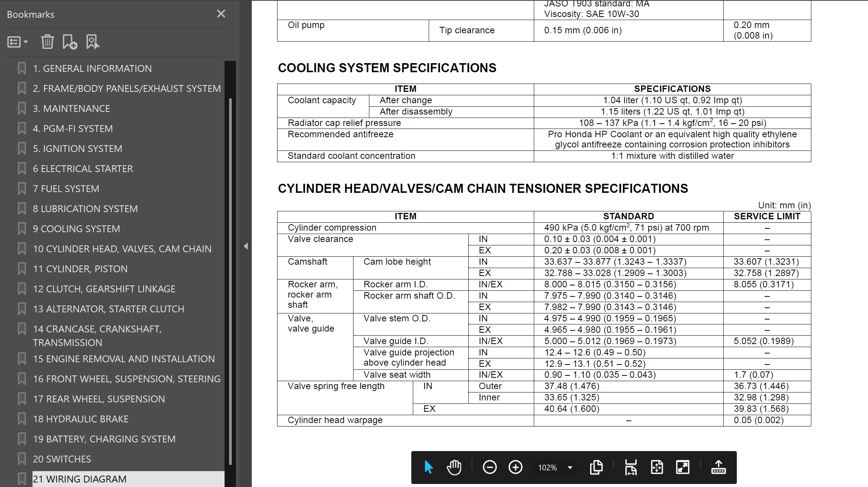The image size is (868, 487).
Task: Go to 3. MAINTENANCE bookmark
Action: (x=71, y=109)
